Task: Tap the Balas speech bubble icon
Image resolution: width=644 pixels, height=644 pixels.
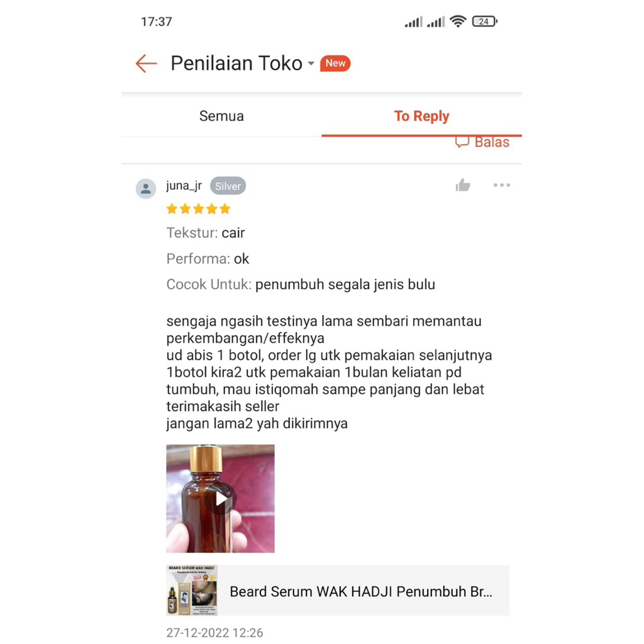Action: [462, 142]
